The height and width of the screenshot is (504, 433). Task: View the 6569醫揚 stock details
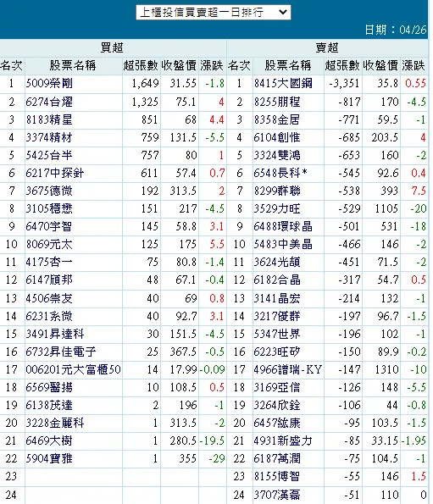[x=49, y=387]
